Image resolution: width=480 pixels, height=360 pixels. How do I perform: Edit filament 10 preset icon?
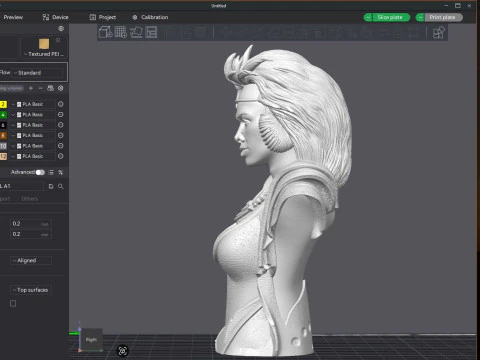coord(61,146)
